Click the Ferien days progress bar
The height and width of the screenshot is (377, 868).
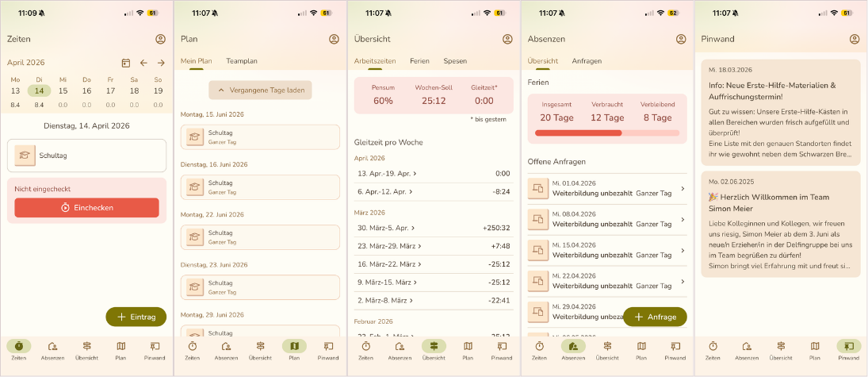point(608,133)
